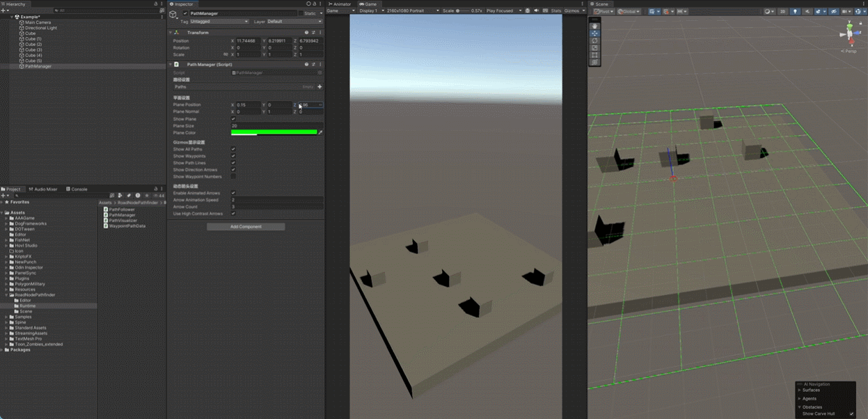Toggle Show Path Lines checkbox
868x419 pixels.
tap(233, 163)
